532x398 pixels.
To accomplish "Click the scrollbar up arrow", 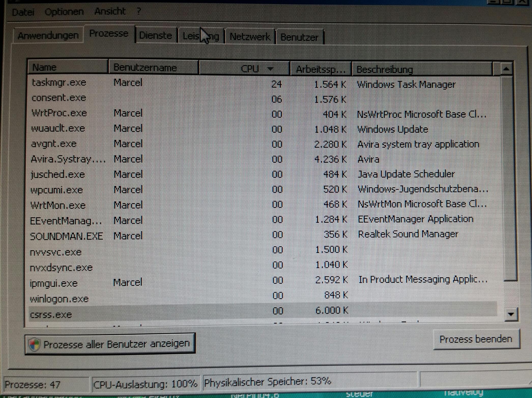I will (506, 69).
